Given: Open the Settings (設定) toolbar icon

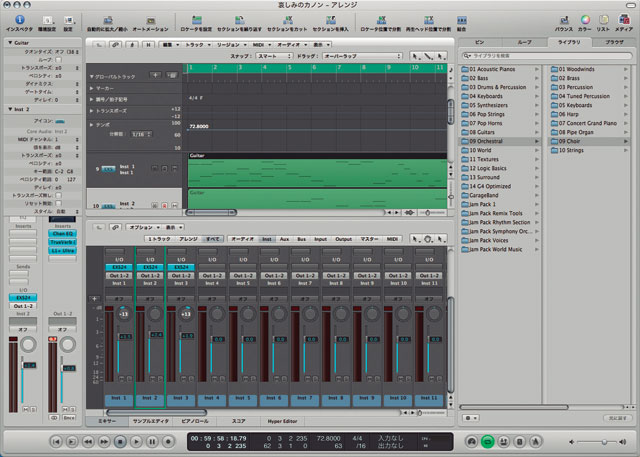Looking at the screenshot, I should (69, 20).
